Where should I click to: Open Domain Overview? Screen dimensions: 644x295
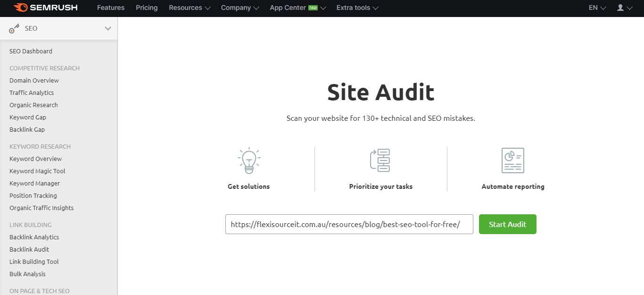pos(34,80)
